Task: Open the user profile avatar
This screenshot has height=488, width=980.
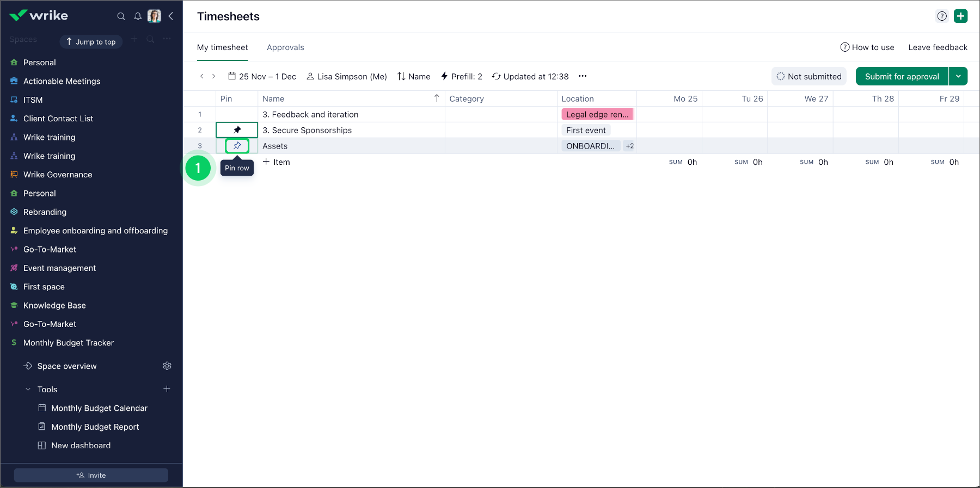Action: (x=154, y=16)
